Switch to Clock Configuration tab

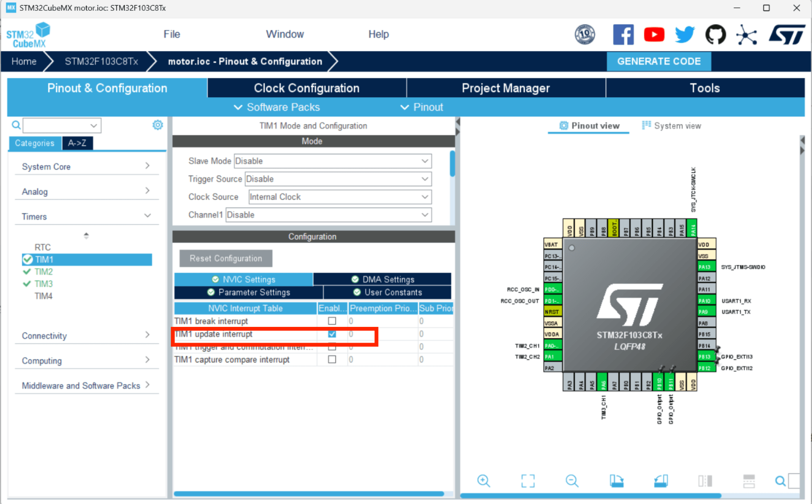pos(307,88)
